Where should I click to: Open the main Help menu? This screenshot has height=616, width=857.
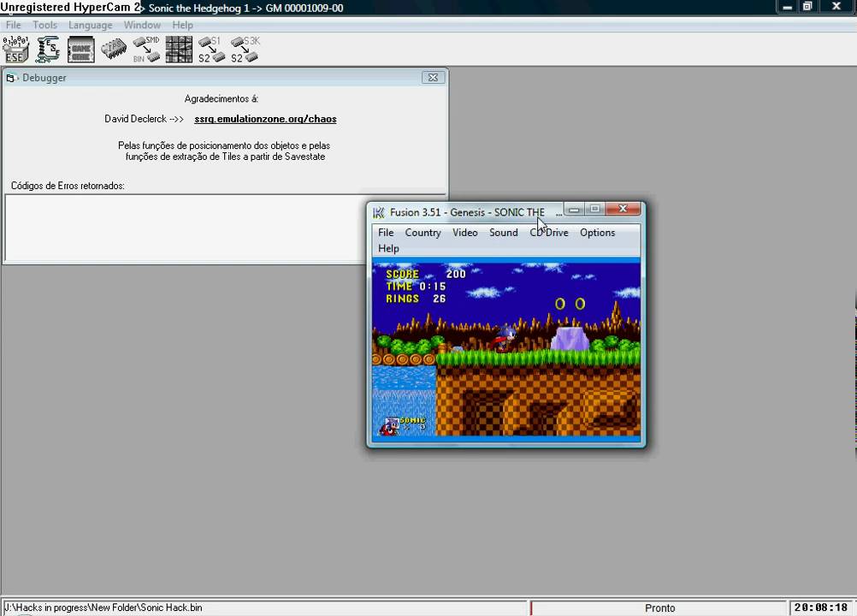(x=182, y=25)
